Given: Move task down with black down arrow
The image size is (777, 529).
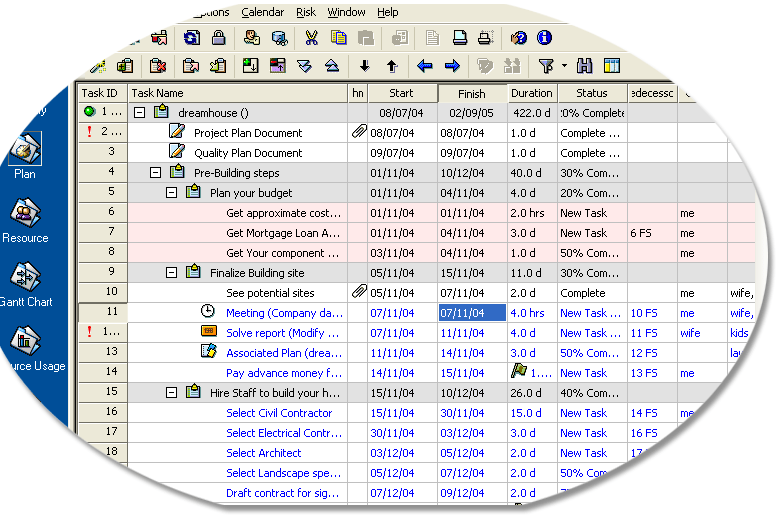Looking at the screenshot, I should coord(364,67).
